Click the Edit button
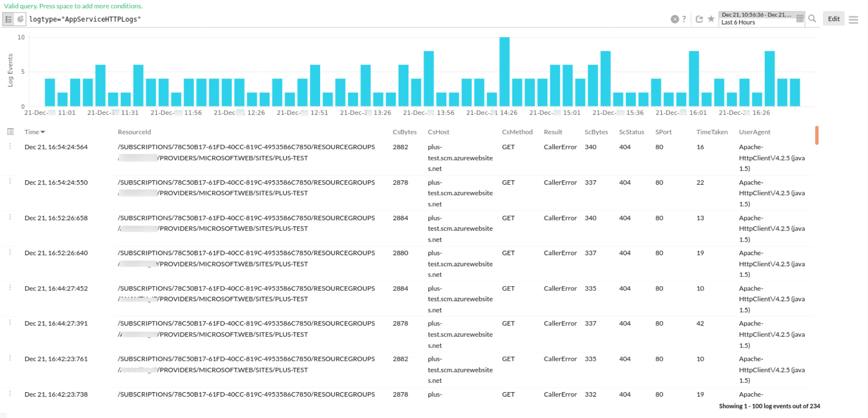 click(834, 19)
